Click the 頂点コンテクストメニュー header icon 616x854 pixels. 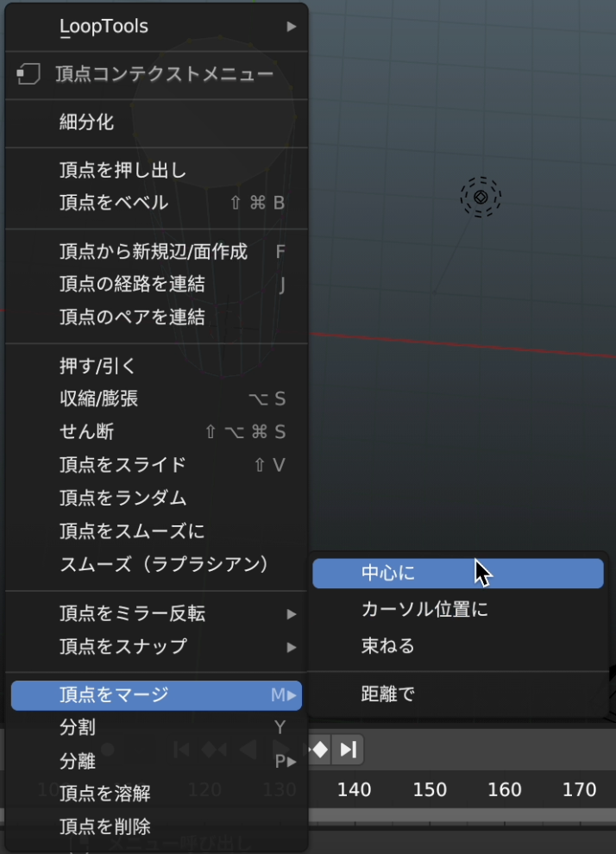tap(28, 73)
